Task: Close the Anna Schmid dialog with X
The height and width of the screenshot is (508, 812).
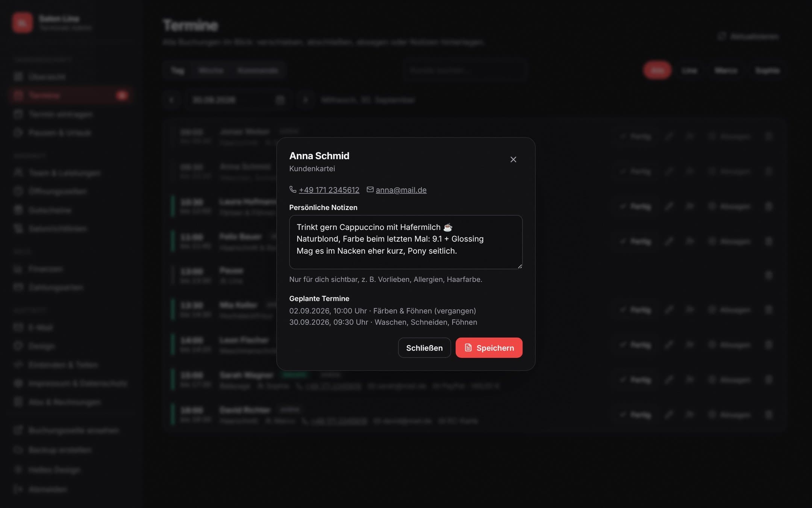Action: click(513, 160)
